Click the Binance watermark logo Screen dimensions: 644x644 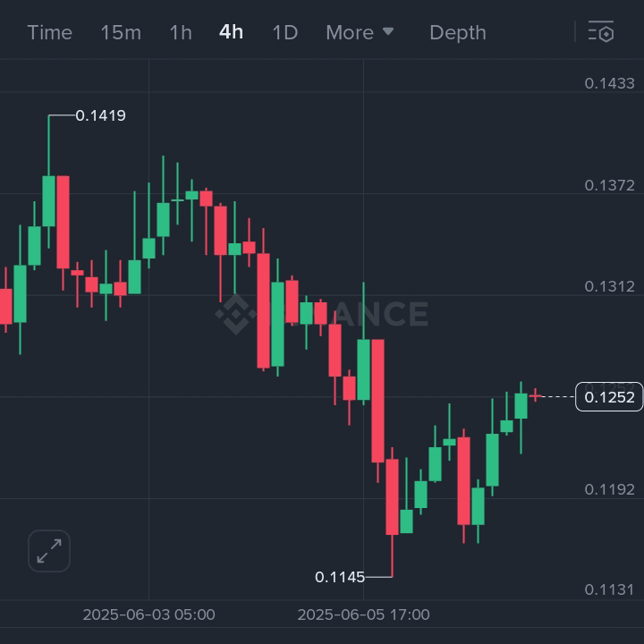coord(235,314)
